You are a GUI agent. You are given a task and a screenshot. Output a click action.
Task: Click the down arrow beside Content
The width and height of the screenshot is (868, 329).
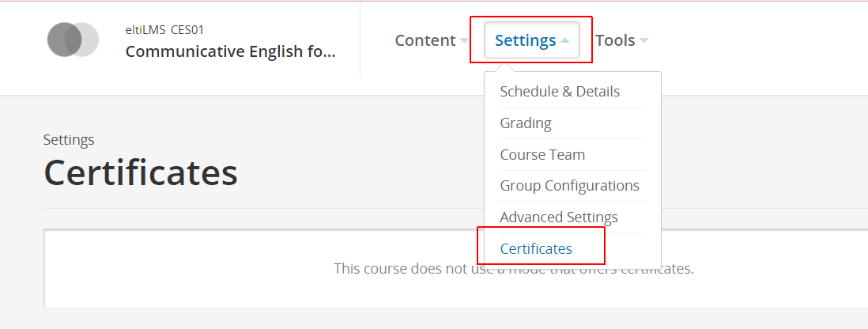(x=465, y=40)
